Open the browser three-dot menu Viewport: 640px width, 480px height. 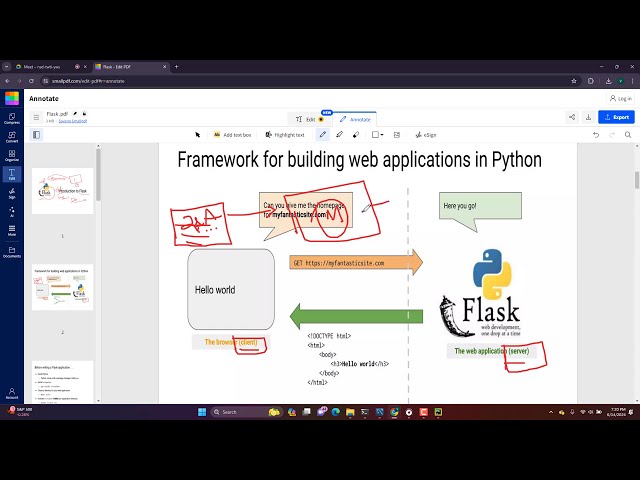pos(633,81)
